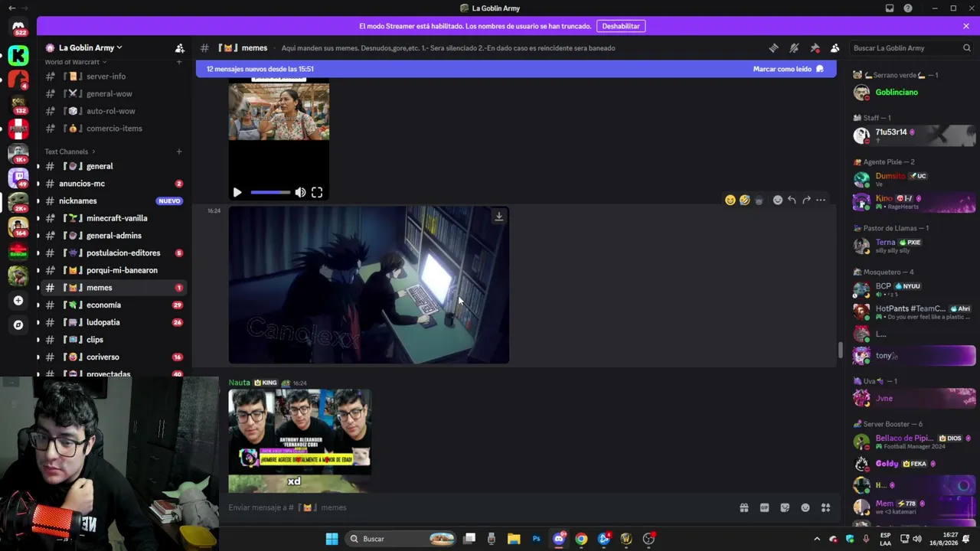This screenshot has height=551, width=980.
Task: Open the Discord inbox icon in the title bar
Action: (x=890, y=8)
